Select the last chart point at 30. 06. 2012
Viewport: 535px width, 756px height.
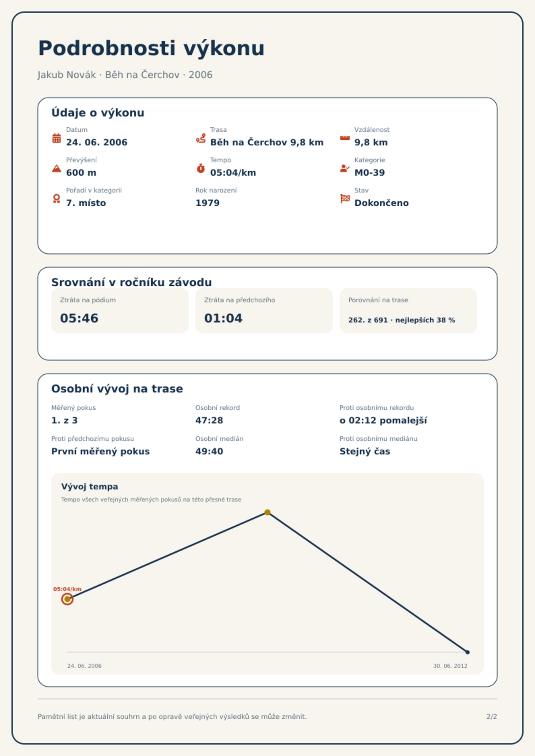[468, 652]
